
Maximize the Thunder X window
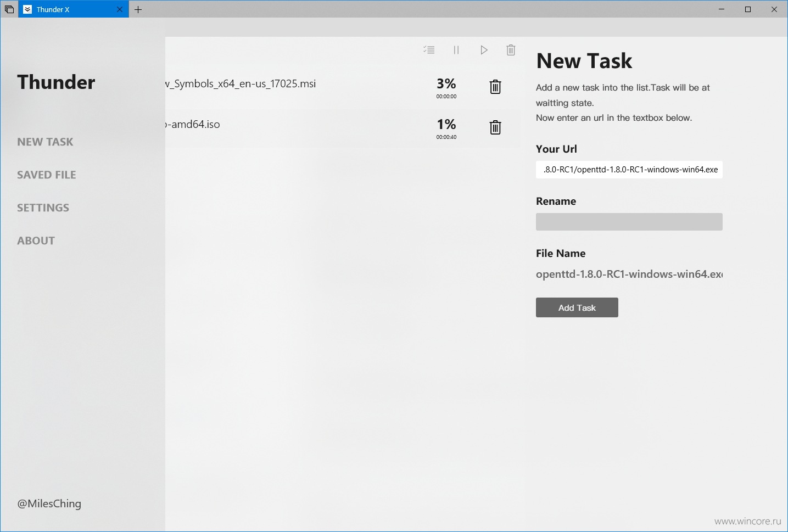pos(748,9)
